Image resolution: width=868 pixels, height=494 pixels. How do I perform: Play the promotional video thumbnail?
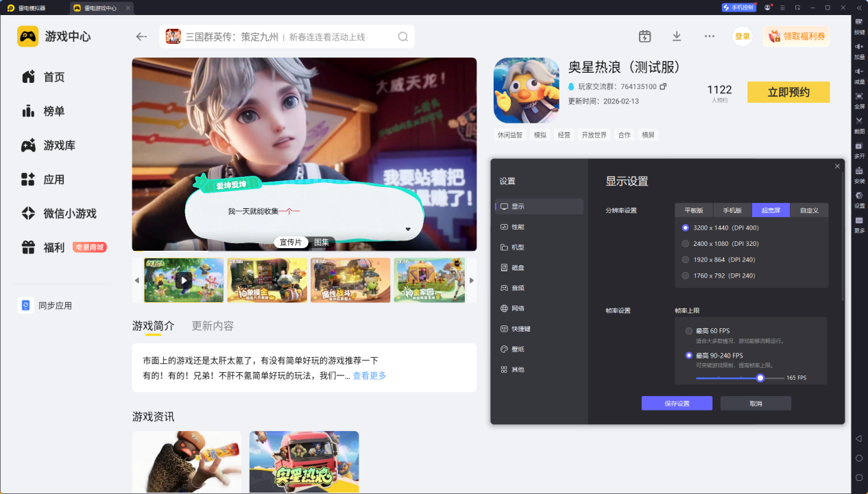pyautogui.click(x=183, y=280)
